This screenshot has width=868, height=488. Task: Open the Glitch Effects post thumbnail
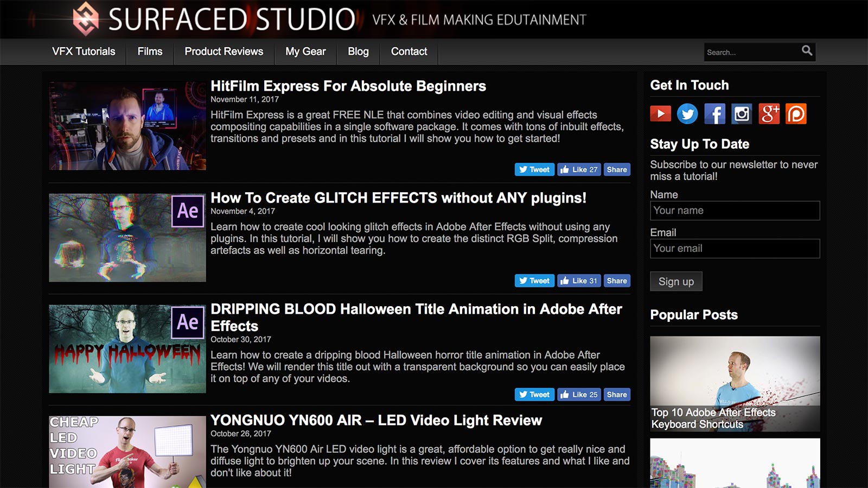pyautogui.click(x=127, y=238)
